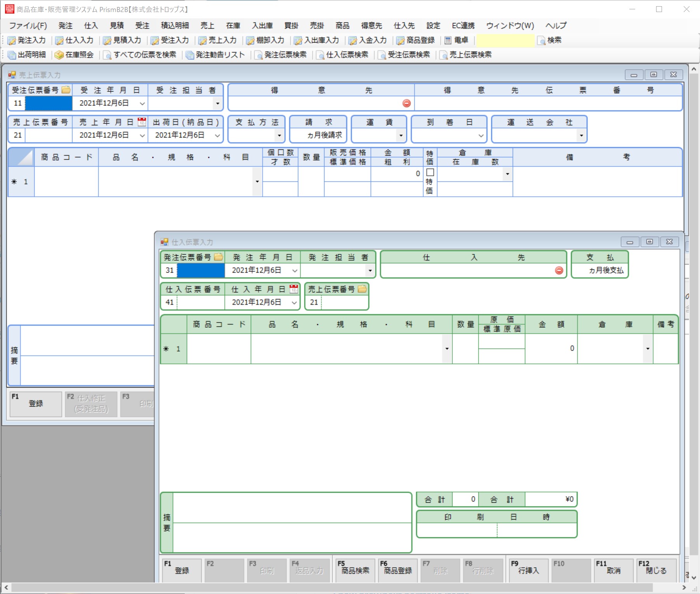This screenshot has width=700, height=594.
Task: Expand the 運送会社 dropdown
Action: [581, 135]
